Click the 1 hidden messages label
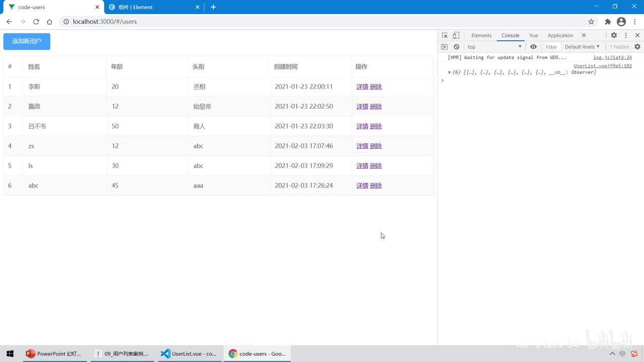644x362 pixels. click(x=619, y=47)
